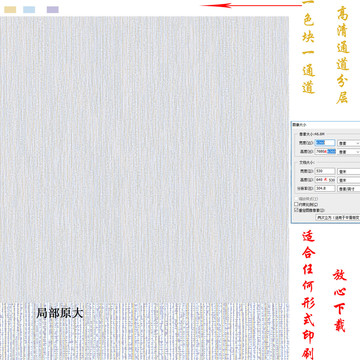The width and height of the screenshot is (360, 360).
Task: Open the document height unit dropdown
Action: tap(349, 180)
